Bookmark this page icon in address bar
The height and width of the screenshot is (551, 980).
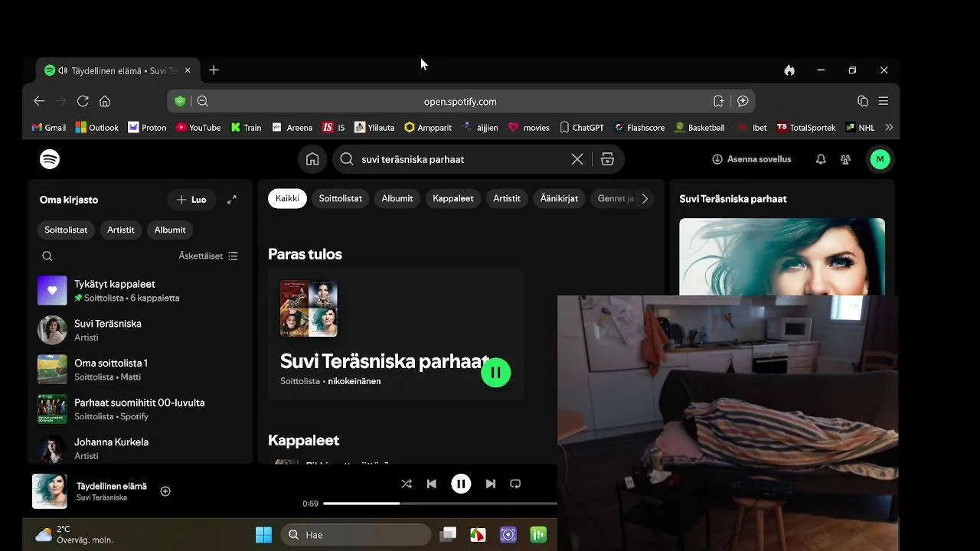pyautogui.click(x=718, y=101)
